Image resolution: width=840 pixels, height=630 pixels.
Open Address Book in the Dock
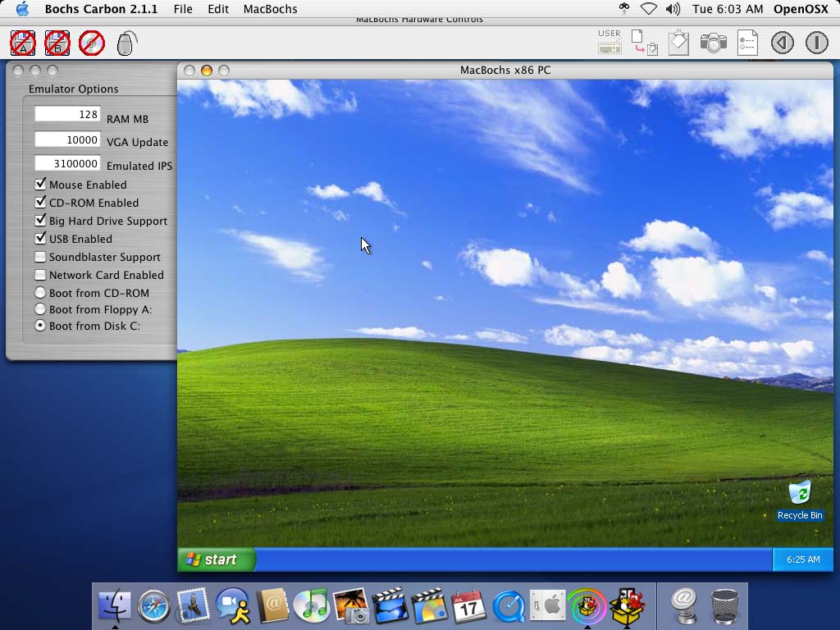[272, 606]
